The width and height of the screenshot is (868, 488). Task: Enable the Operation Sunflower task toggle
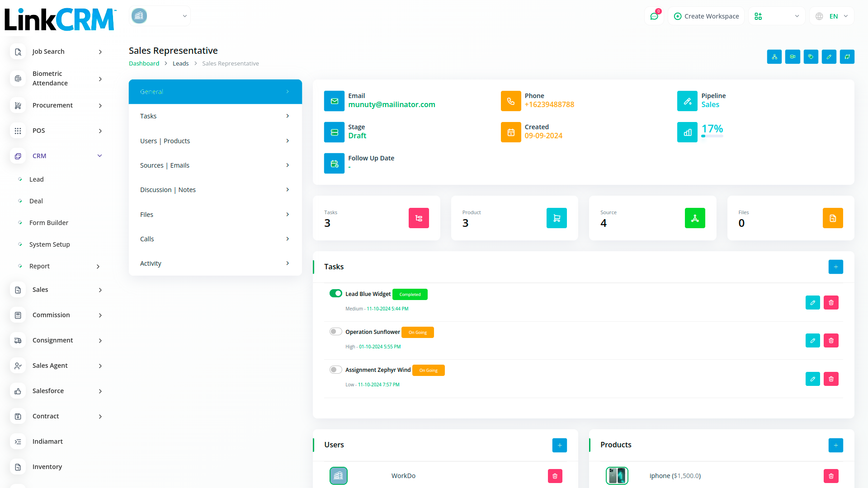point(335,332)
